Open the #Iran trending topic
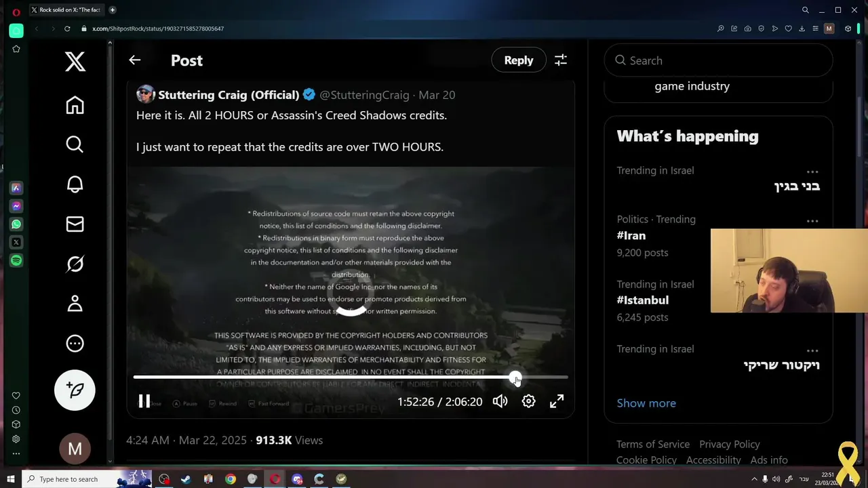The height and width of the screenshot is (488, 868). 631,235
